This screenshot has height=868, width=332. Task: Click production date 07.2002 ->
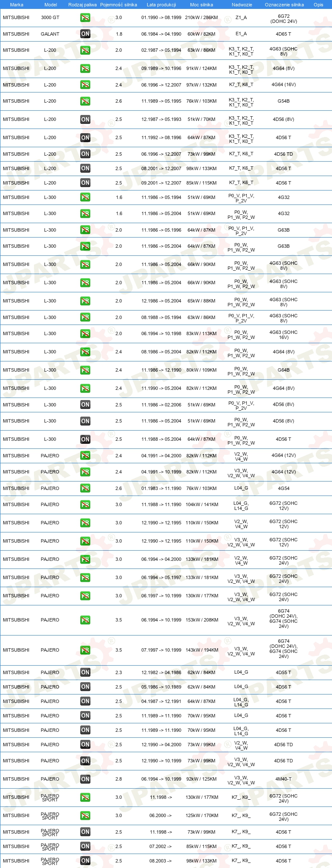[161, 846]
